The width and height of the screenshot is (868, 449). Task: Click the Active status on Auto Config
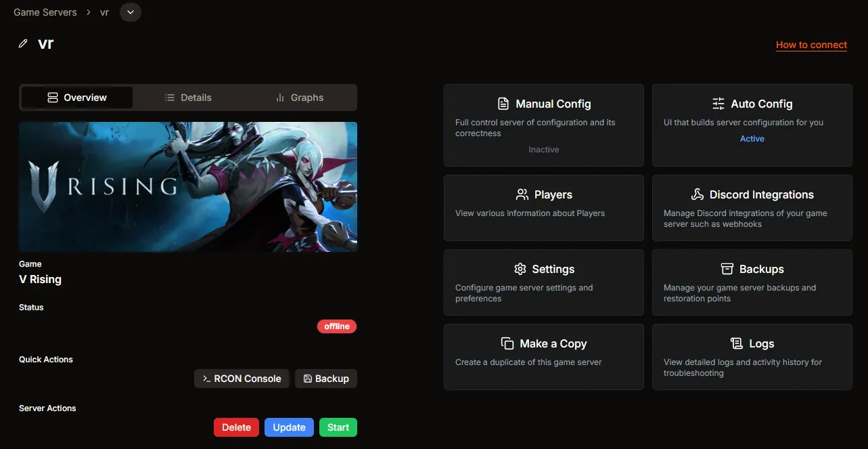pyautogui.click(x=752, y=138)
